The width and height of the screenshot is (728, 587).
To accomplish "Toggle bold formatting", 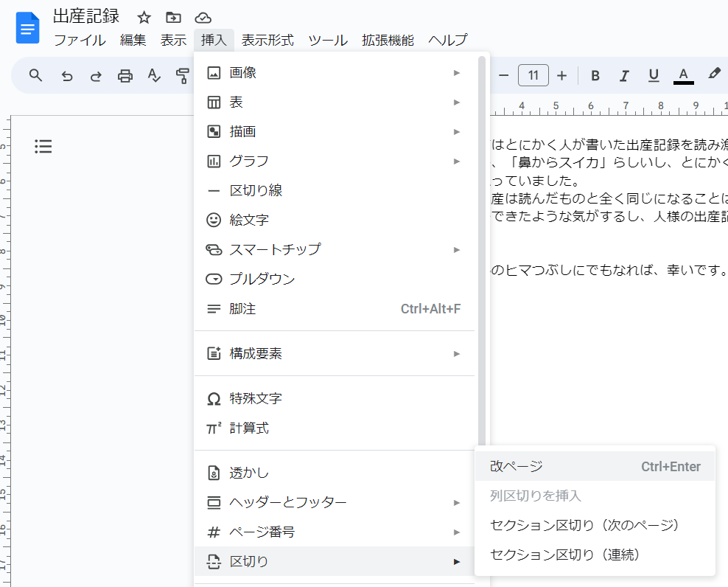I will click(595, 75).
